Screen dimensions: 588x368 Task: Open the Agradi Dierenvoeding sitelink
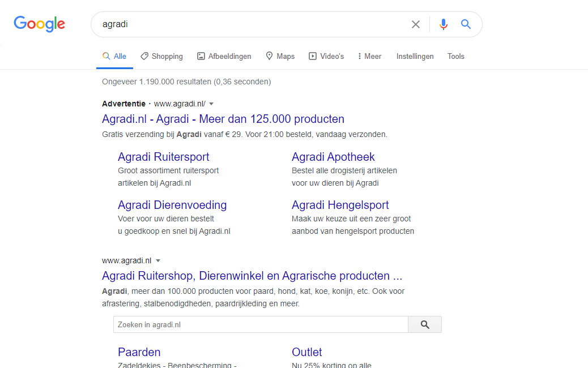[x=172, y=205]
